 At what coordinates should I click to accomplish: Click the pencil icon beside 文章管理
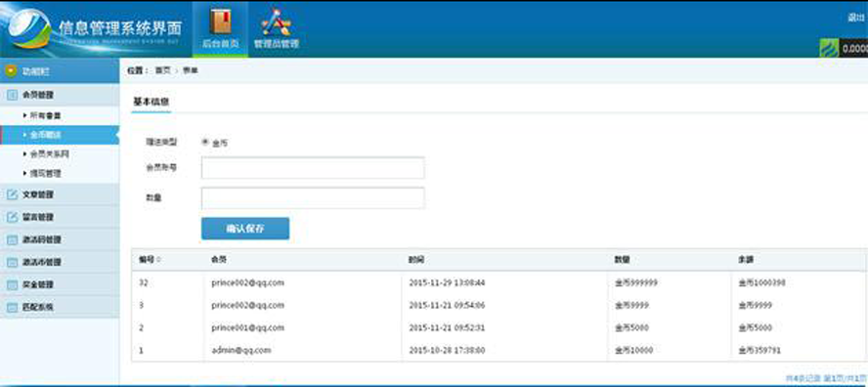(12, 194)
